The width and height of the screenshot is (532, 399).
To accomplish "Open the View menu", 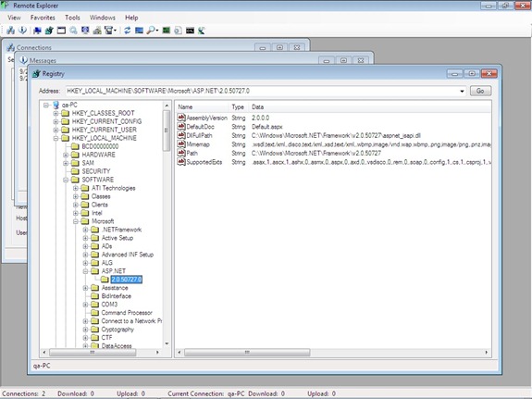I will click(14, 18).
